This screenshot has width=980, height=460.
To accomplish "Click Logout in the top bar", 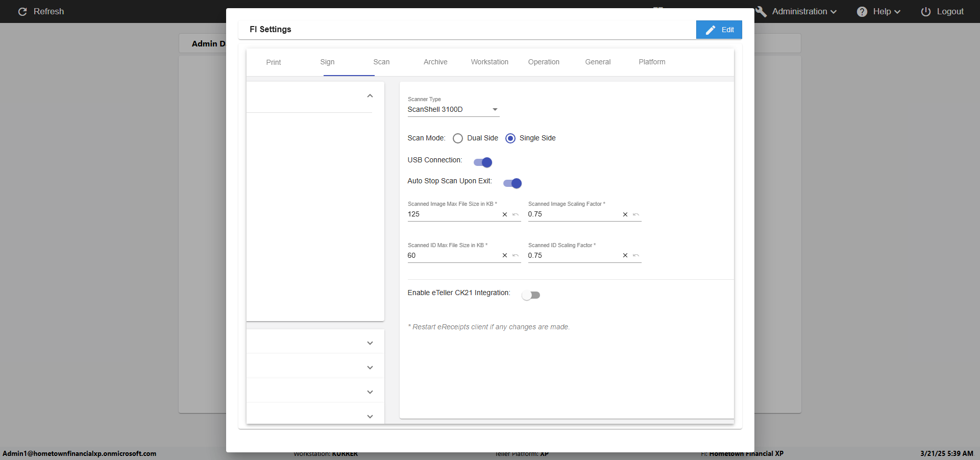I will 942,11.
